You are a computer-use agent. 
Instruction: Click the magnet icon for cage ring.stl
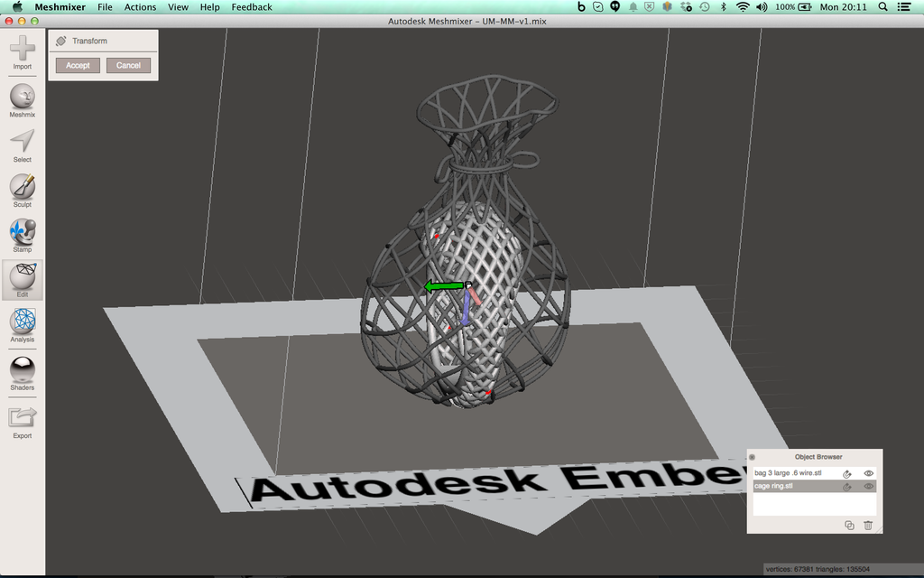pyautogui.click(x=846, y=487)
